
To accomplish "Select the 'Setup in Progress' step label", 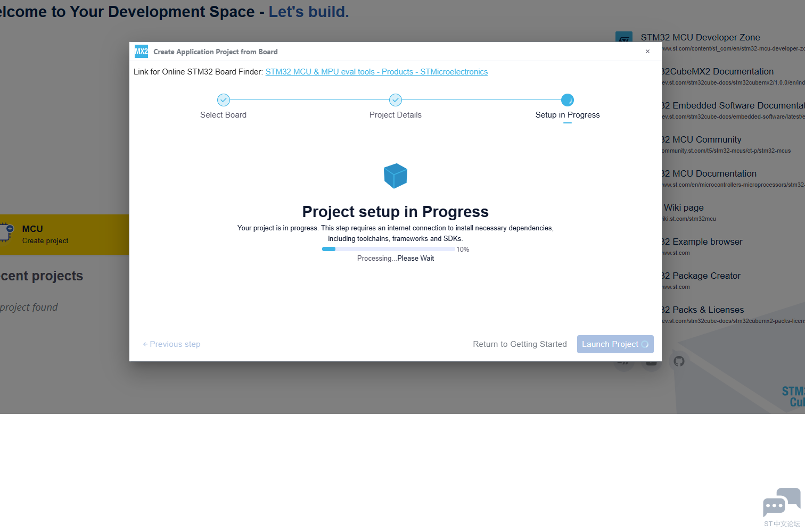I will 568,115.
